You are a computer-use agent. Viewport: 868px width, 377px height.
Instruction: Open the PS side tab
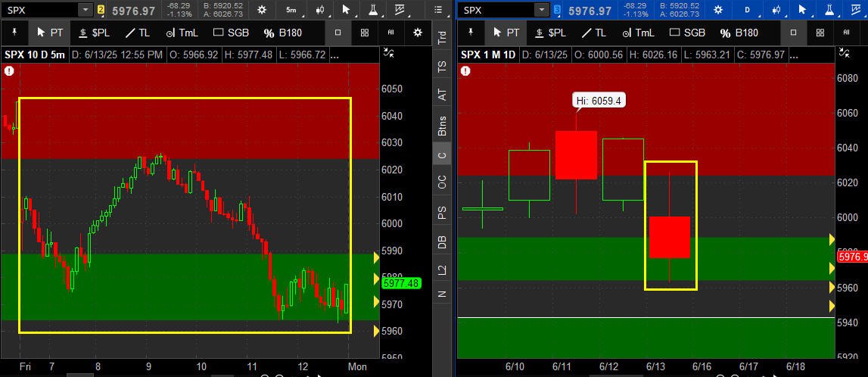442,213
